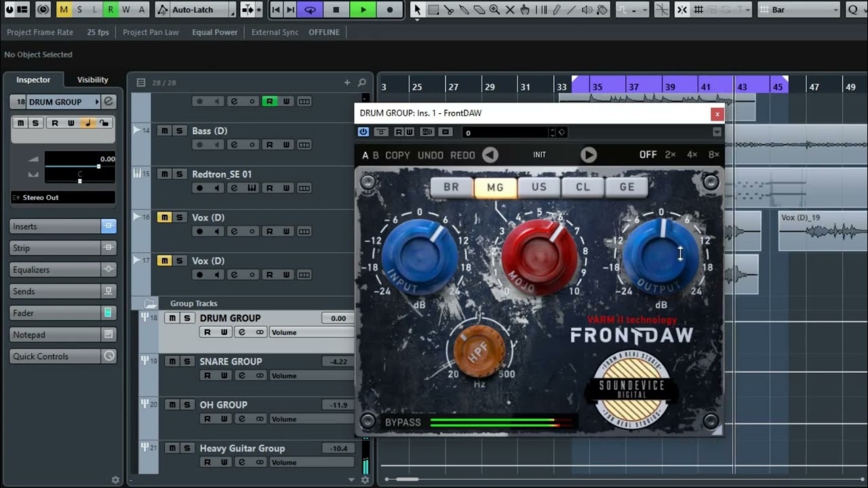The height and width of the screenshot is (488, 868).
Task: Click the Record button in transport
Action: 389,9
